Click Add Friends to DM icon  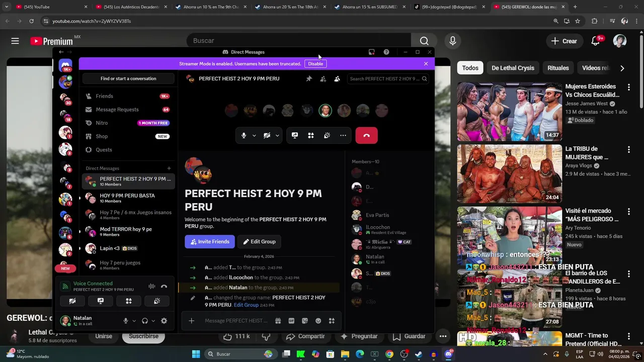coord(323,79)
